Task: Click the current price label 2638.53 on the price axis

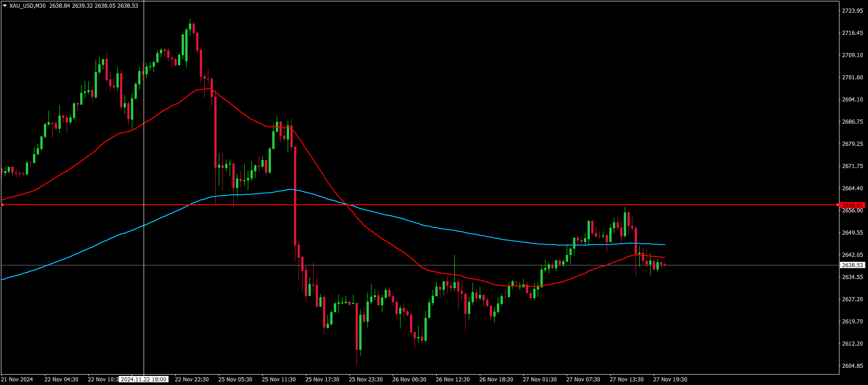Action: click(852, 265)
